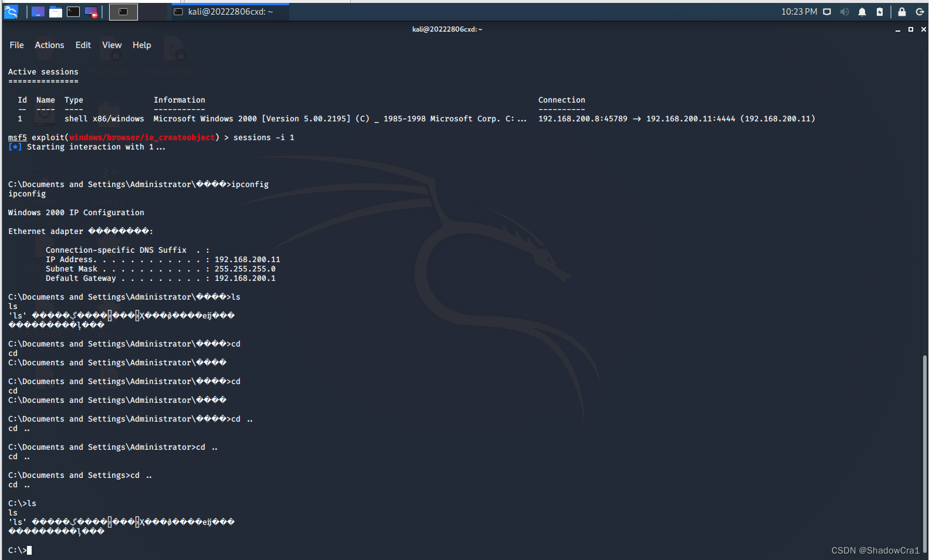Screen dimensions: 929x560
Task: Click the session 'Id' column header
Action: pyautogui.click(x=22, y=100)
